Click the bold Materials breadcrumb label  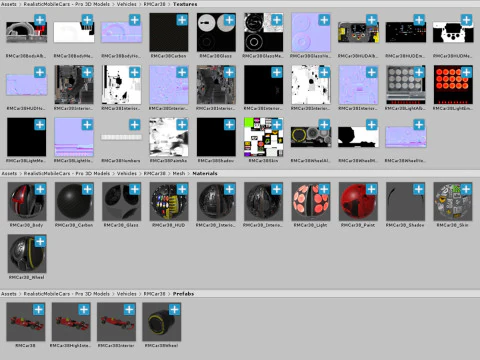click(x=205, y=173)
